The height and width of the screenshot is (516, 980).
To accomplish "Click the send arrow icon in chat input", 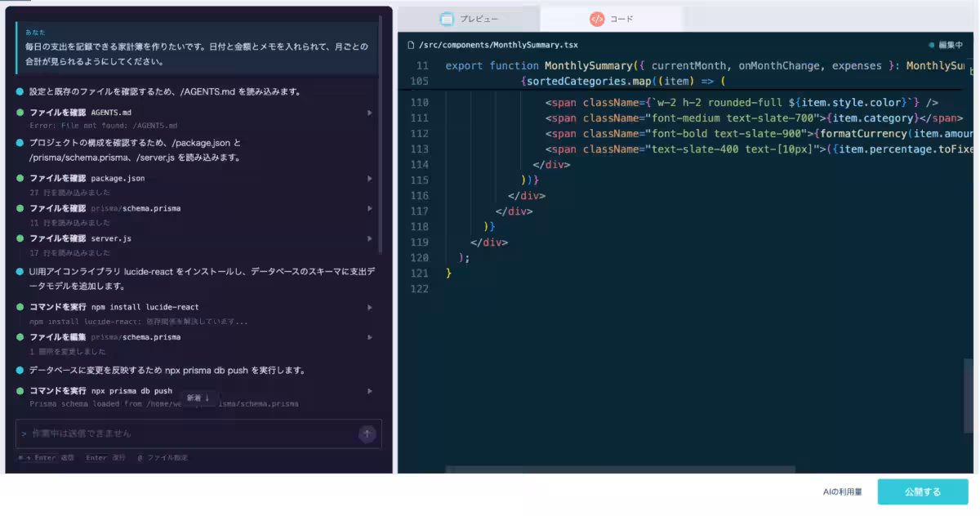I will [367, 434].
